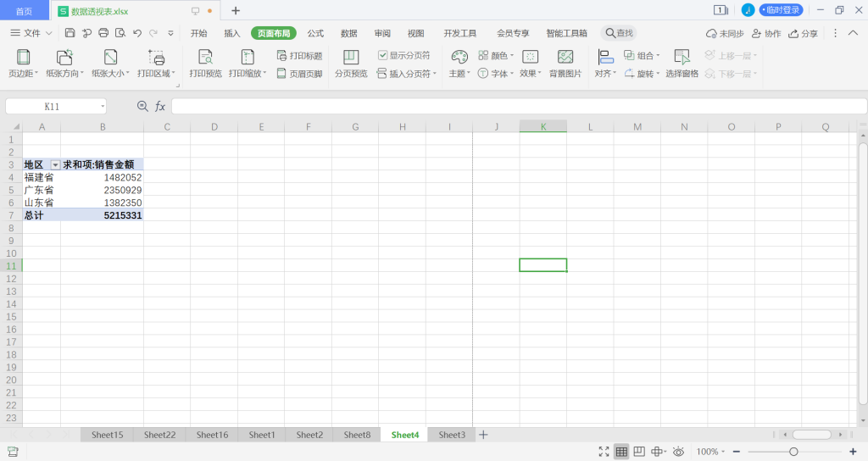Open the 公式 Formulas ribbon tab
This screenshot has width=868, height=461.
[315, 34]
